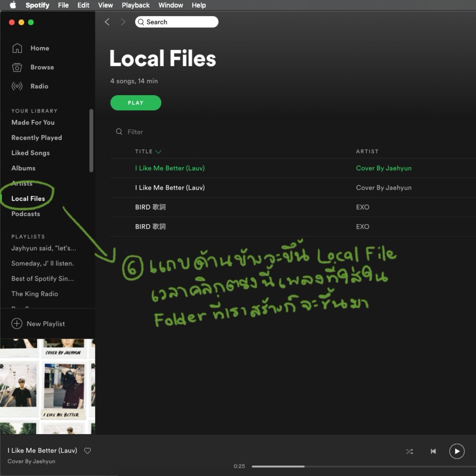Select the white I Like Me Better (Lauv) track
The height and width of the screenshot is (476, 476).
point(170,188)
